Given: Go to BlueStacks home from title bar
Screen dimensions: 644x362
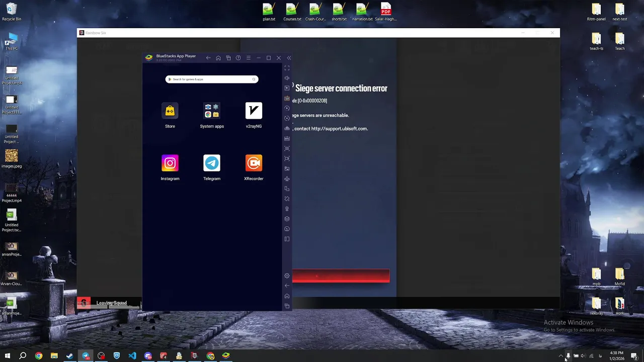Looking at the screenshot, I should click(x=218, y=58).
